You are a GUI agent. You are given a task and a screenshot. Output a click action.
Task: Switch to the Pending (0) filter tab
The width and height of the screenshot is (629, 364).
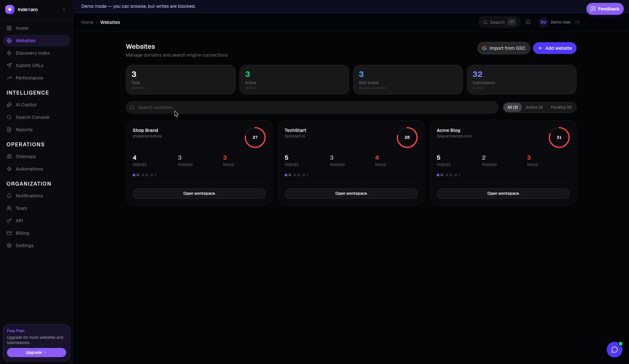point(561,107)
